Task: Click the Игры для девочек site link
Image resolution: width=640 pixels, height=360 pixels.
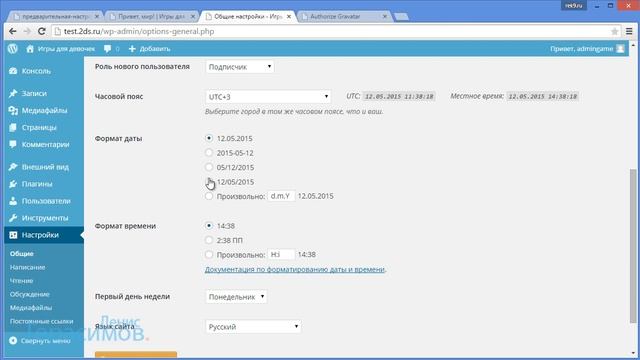Action: pyautogui.click(x=67, y=49)
